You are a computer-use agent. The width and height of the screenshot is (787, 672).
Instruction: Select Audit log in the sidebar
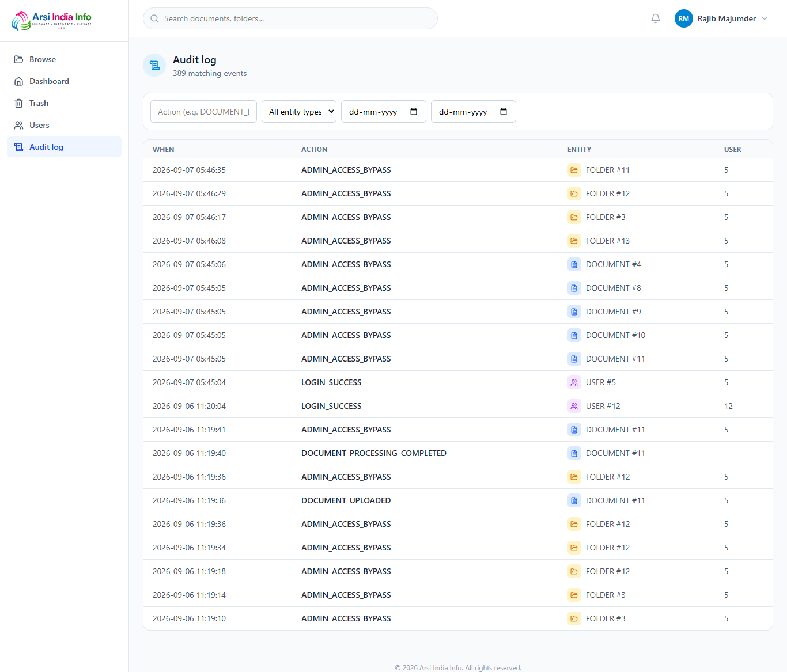tap(64, 147)
